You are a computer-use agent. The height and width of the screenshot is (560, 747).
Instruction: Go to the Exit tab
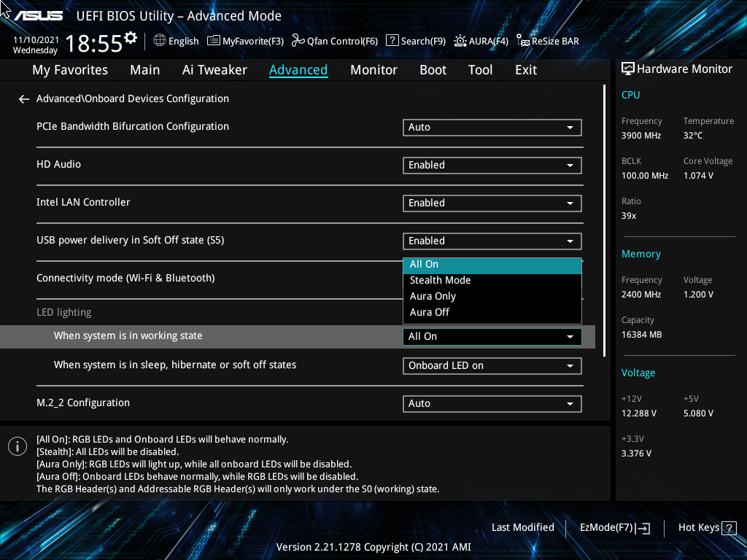tap(526, 70)
